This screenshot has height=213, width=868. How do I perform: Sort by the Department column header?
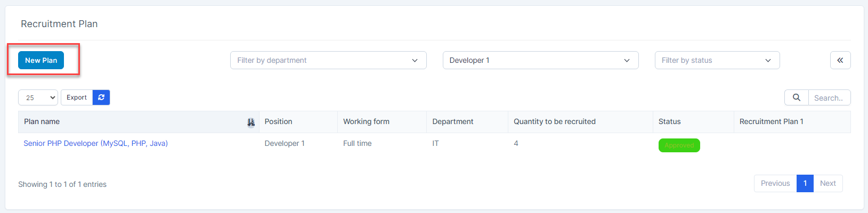[452, 121]
